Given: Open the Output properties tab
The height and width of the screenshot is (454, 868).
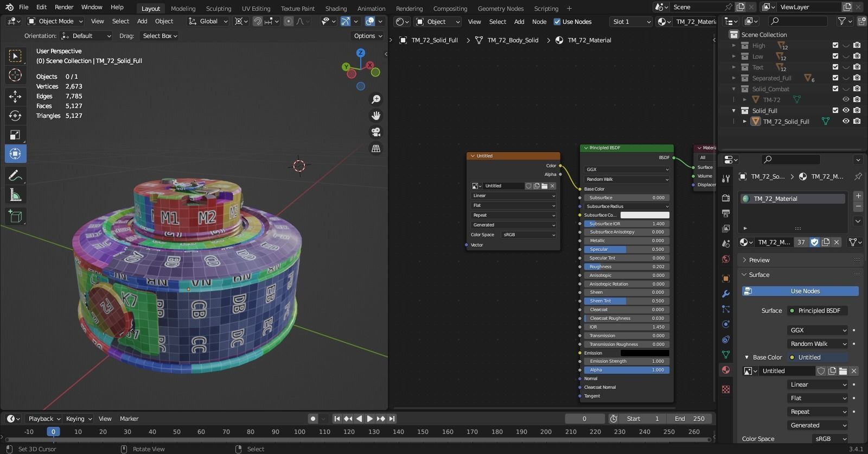Looking at the screenshot, I should (726, 213).
